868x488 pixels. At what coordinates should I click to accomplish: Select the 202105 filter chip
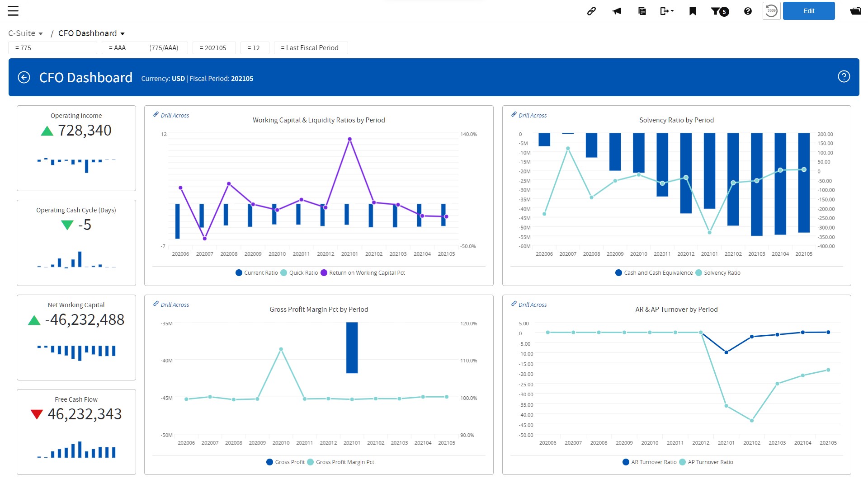214,47
